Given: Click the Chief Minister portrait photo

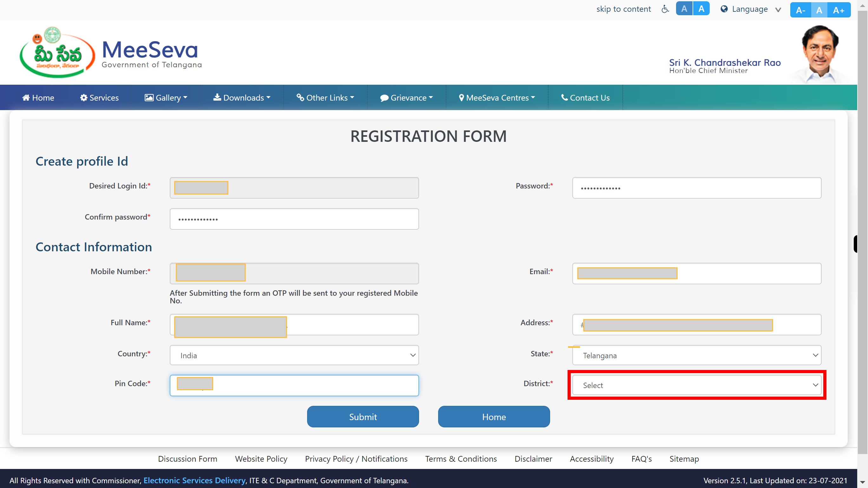Looking at the screenshot, I should coord(819,54).
